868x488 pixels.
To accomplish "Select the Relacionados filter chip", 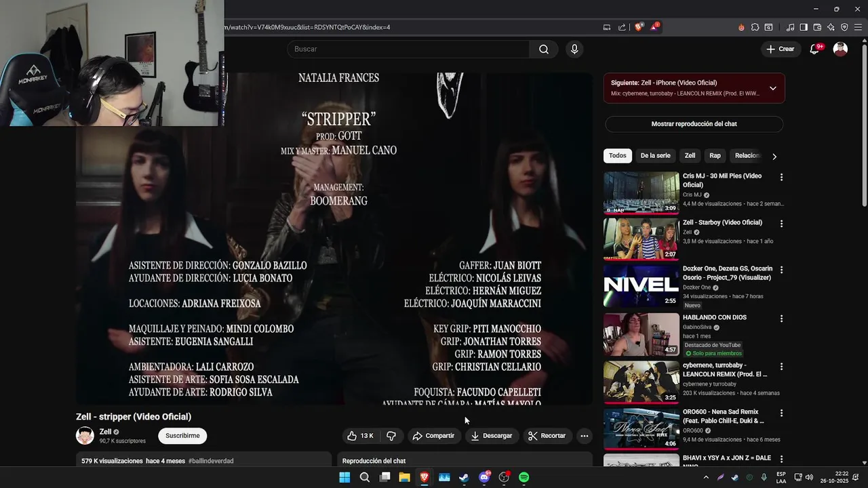I will [747, 156].
